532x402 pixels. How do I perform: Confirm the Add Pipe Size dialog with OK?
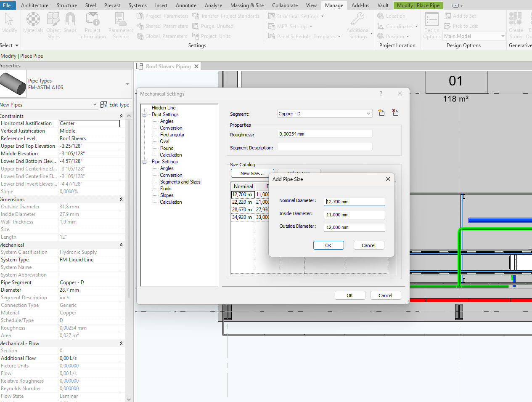click(x=328, y=245)
